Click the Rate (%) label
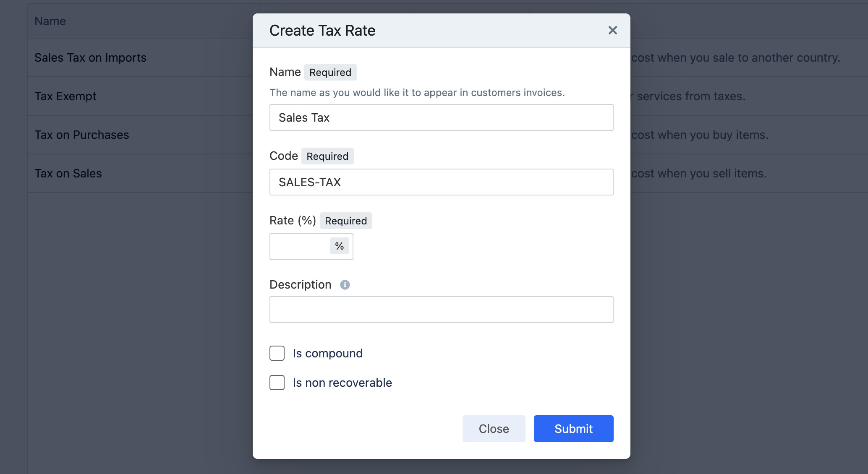This screenshot has width=868, height=474. pyautogui.click(x=293, y=220)
